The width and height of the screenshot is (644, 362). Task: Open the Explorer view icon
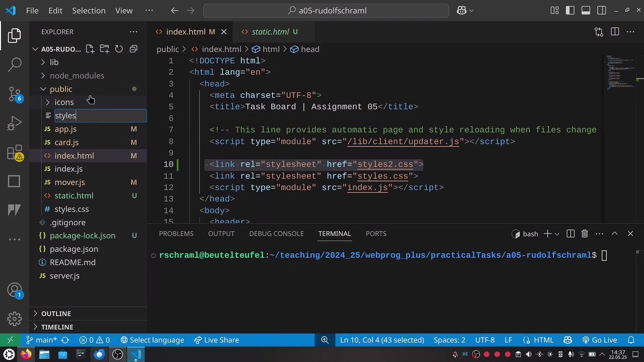click(x=15, y=35)
